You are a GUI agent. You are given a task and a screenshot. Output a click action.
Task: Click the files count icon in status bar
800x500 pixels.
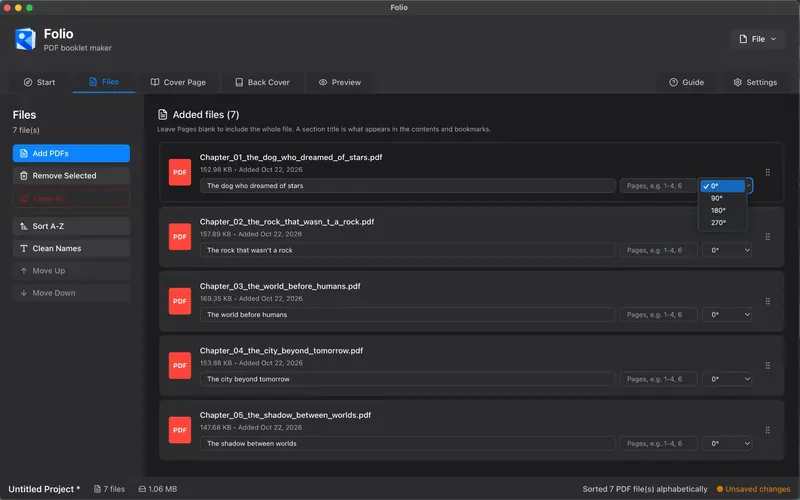pyautogui.click(x=97, y=489)
